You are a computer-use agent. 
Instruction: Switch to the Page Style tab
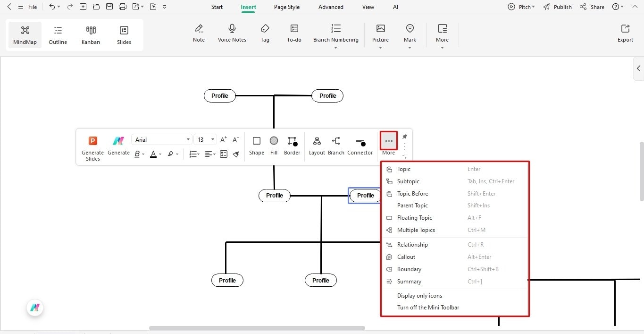pos(286,7)
